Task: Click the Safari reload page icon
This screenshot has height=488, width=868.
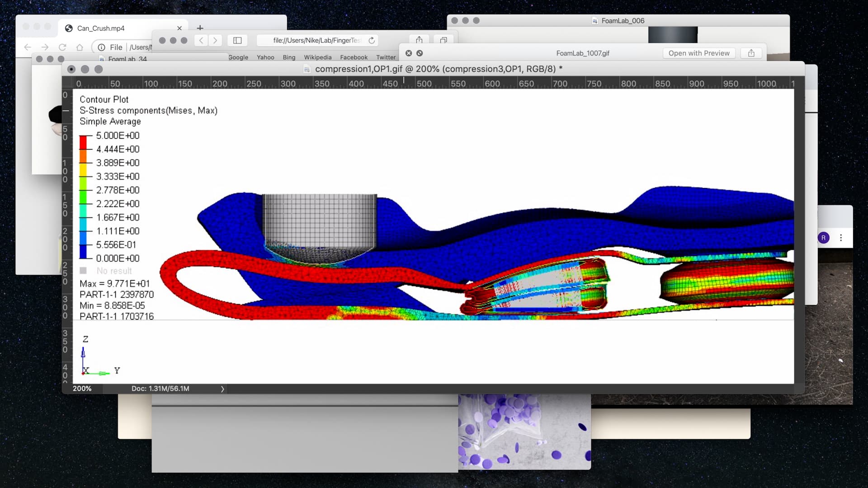Action: coord(372,40)
